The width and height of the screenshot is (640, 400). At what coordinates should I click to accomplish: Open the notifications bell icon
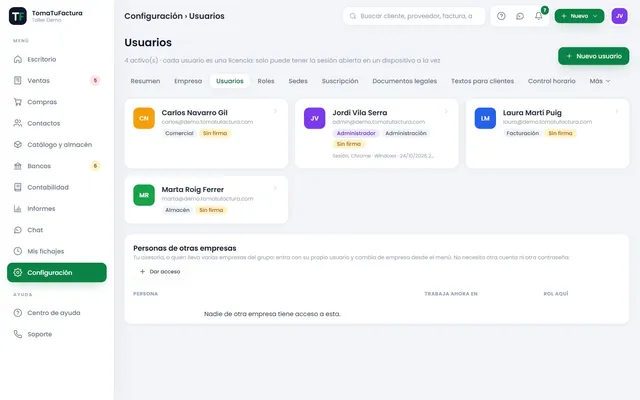click(x=539, y=16)
